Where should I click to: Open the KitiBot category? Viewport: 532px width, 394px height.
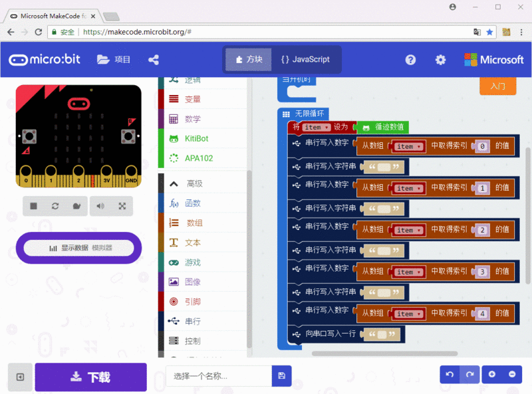(203, 139)
